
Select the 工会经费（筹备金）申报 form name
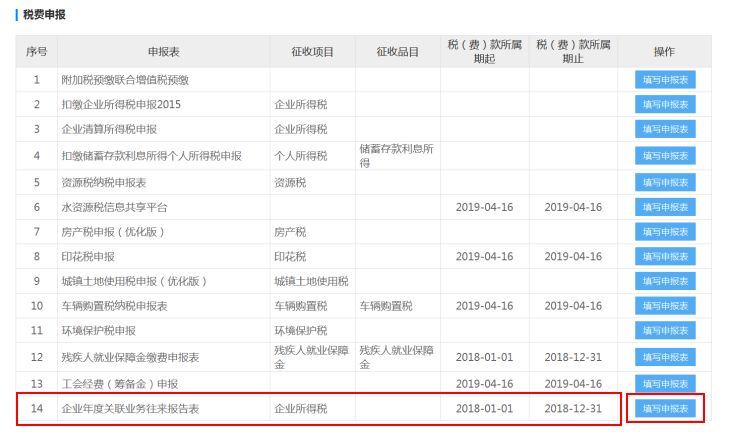(x=120, y=384)
